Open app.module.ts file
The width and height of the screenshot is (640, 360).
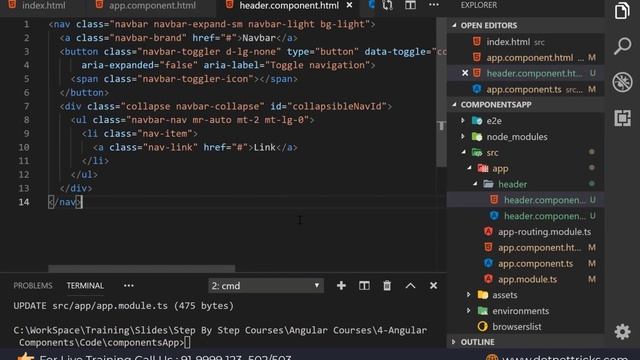[x=527, y=279]
